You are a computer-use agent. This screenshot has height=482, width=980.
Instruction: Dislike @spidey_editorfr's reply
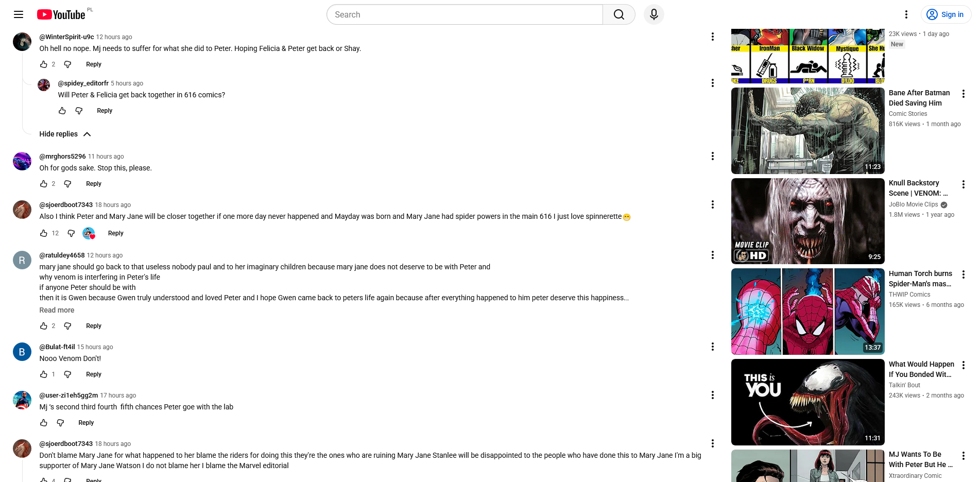point(79,111)
